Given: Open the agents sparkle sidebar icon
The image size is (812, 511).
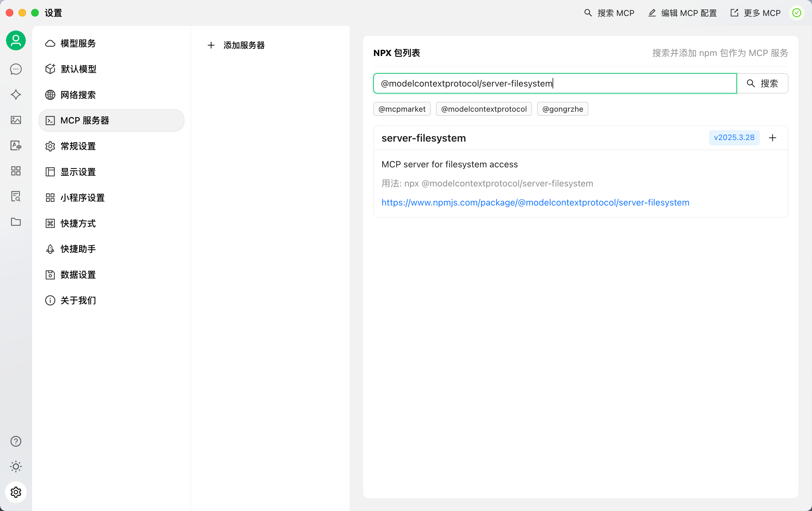Looking at the screenshot, I should (16, 94).
